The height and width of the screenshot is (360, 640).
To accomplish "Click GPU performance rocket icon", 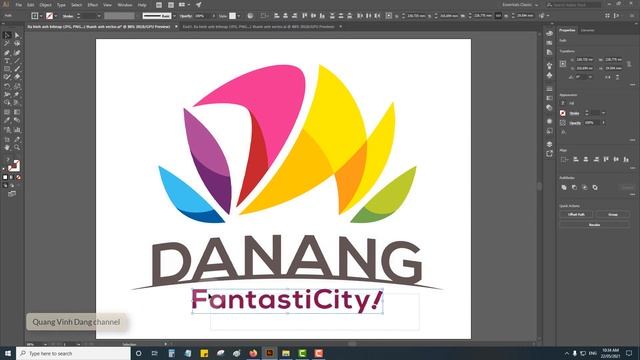I will click(198, 4).
